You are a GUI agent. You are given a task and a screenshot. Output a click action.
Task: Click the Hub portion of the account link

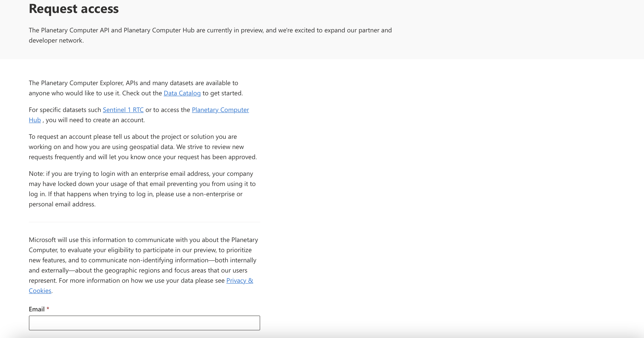(35, 120)
